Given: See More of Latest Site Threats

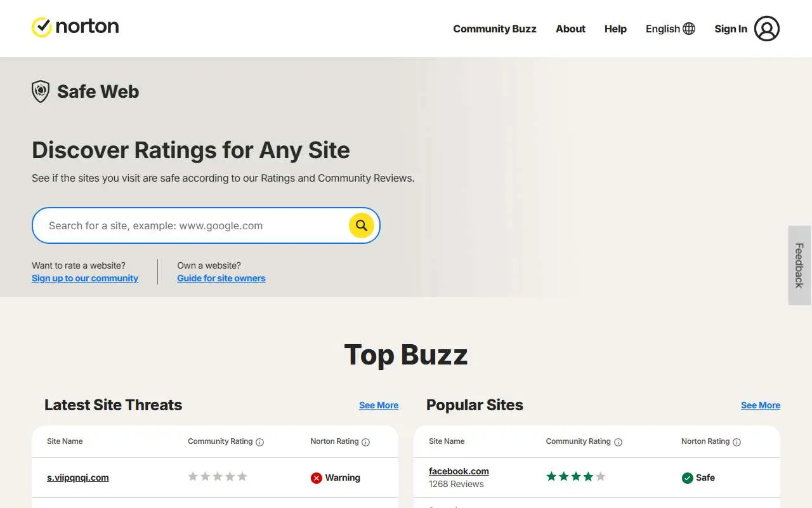Looking at the screenshot, I should (x=379, y=405).
